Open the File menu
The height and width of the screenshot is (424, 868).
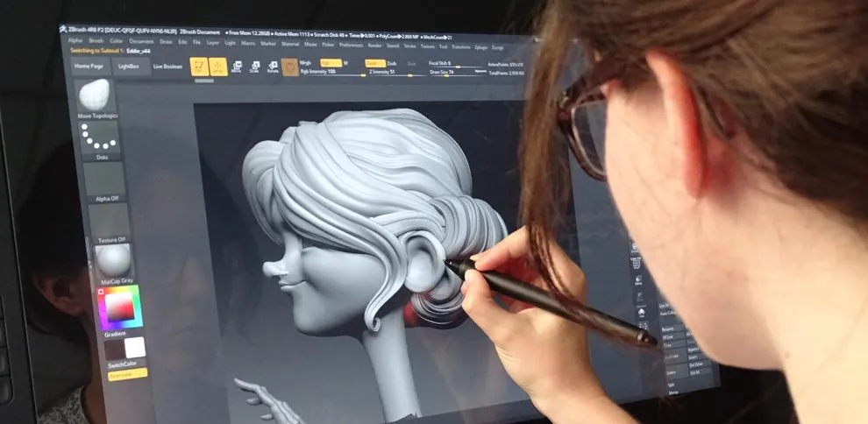pyautogui.click(x=196, y=42)
